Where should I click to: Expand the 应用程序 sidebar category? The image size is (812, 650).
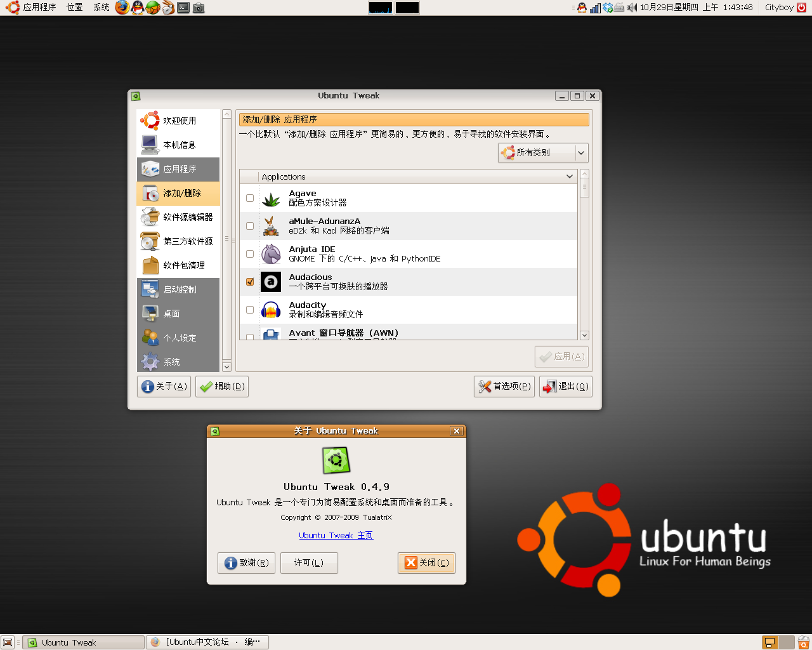point(178,169)
